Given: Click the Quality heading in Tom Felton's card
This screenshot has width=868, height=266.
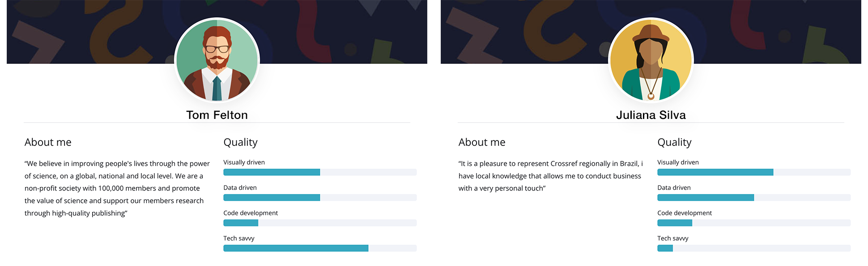Looking at the screenshot, I should coord(240,142).
